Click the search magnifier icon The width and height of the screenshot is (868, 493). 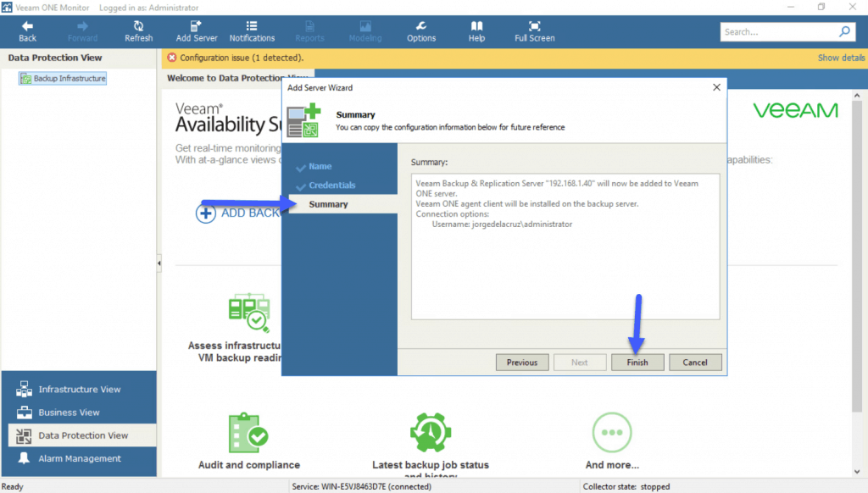844,32
